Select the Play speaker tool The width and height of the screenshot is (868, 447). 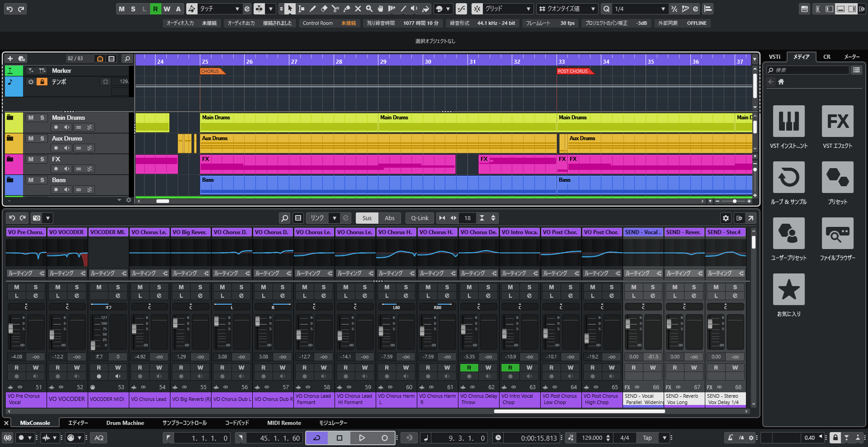[x=415, y=9]
